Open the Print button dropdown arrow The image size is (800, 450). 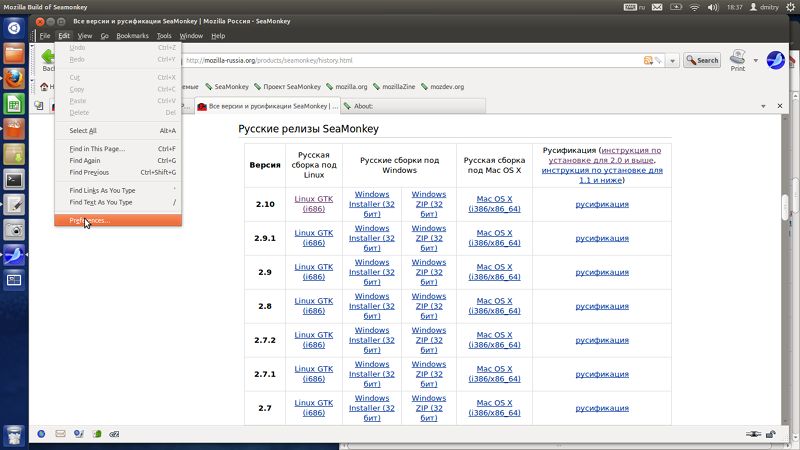pyautogui.click(x=756, y=61)
